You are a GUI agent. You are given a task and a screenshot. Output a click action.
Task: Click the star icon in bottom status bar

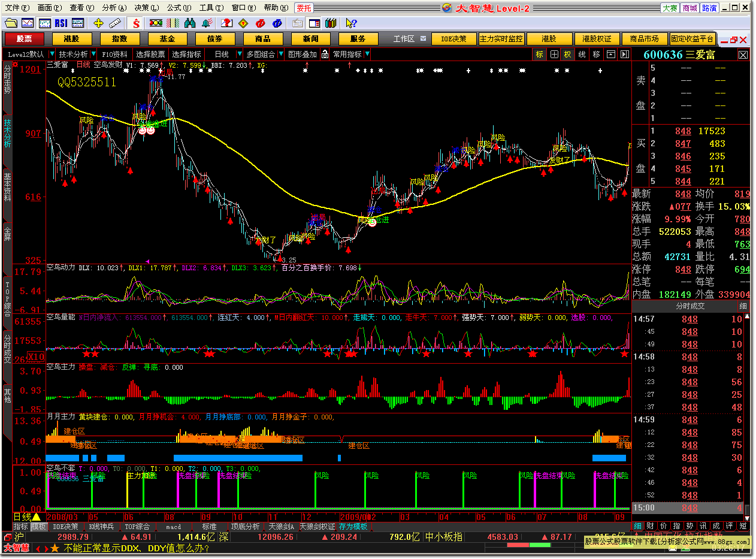tap(55, 548)
